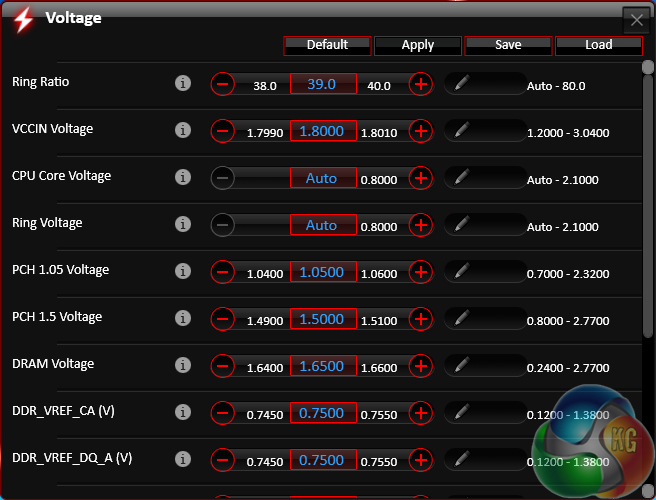This screenshot has height=500, width=656.
Task: Edit Ring Voltage using pencil field
Action: [x=485, y=224]
